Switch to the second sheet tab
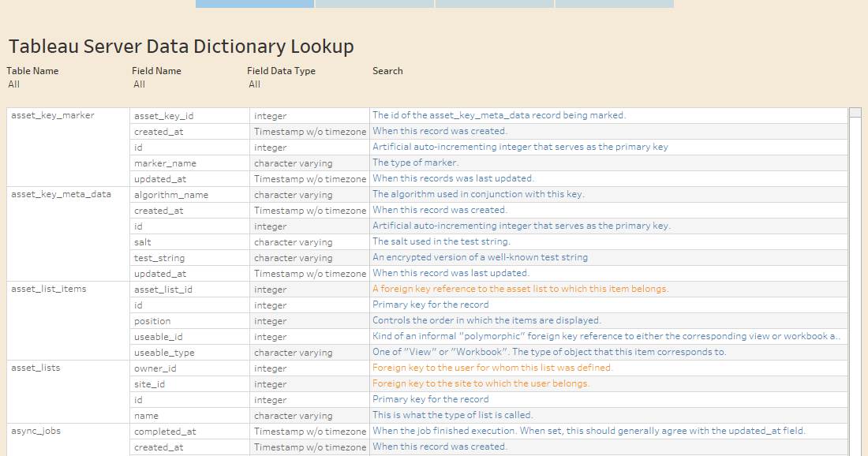The image size is (868, 456). [x=374, y=3]
